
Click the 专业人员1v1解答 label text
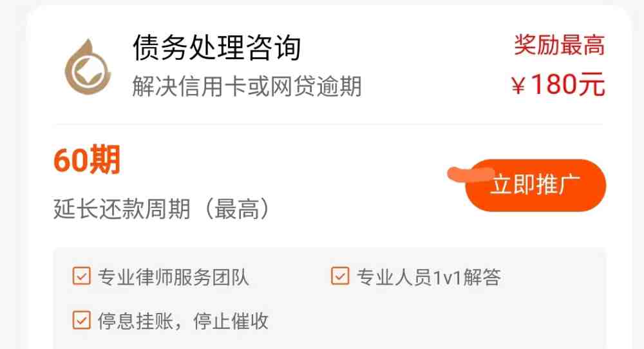tap(428, 277)
